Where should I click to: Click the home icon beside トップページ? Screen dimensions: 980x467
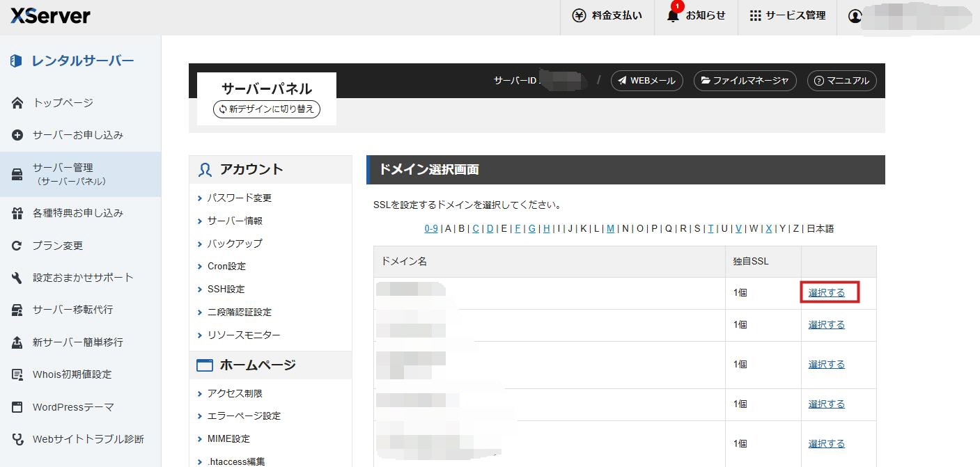point(17,103)
